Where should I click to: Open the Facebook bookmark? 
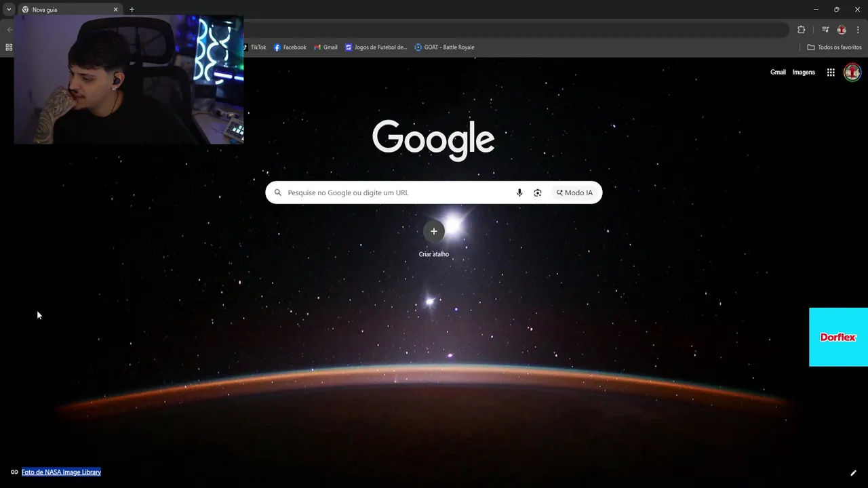(290, 47)
